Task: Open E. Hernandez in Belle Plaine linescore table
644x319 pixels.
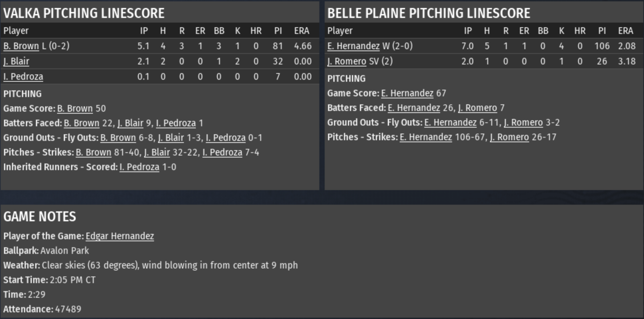Action: pyautogui.click(x=353, y=46)
